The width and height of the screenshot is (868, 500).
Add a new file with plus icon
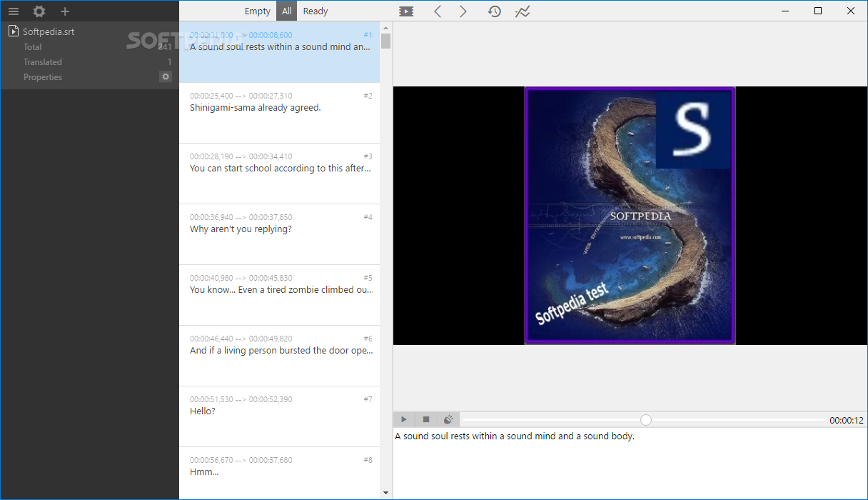(65, 11)
